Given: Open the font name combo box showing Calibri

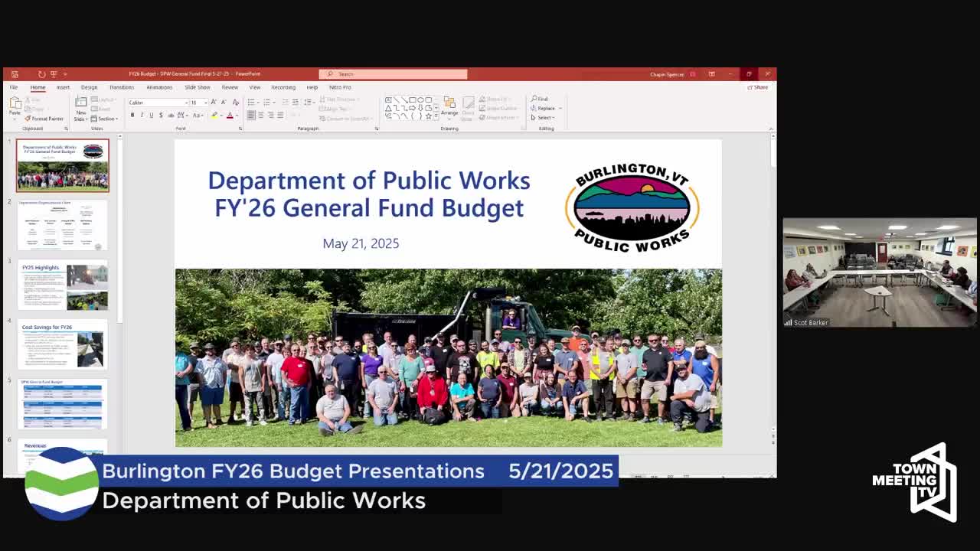Looking at the screenshot, I should point(158,103).
